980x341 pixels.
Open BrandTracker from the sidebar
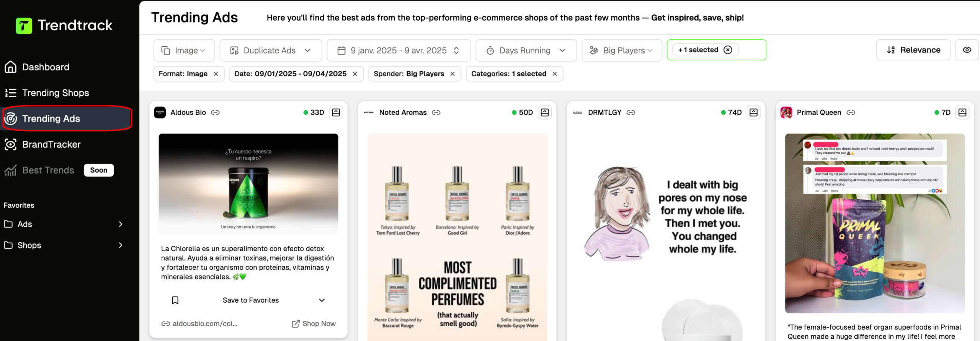coord(51,144)
